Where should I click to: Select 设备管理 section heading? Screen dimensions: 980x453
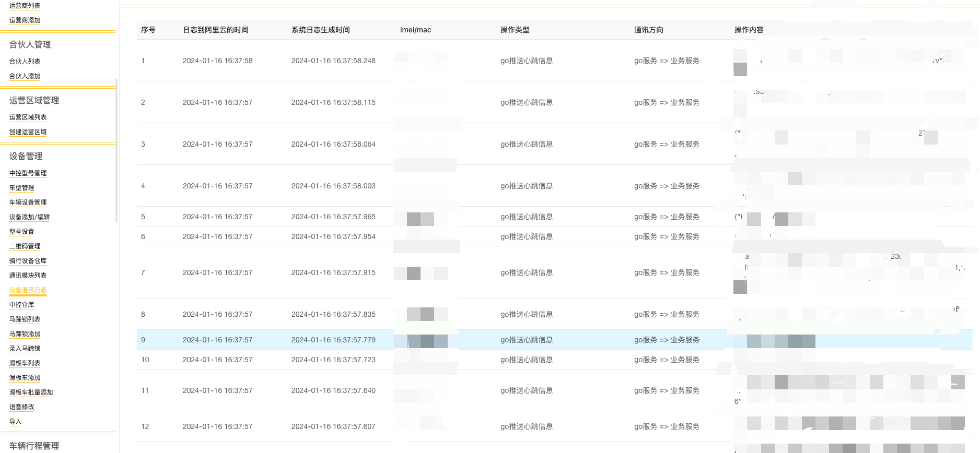point(26,157)
